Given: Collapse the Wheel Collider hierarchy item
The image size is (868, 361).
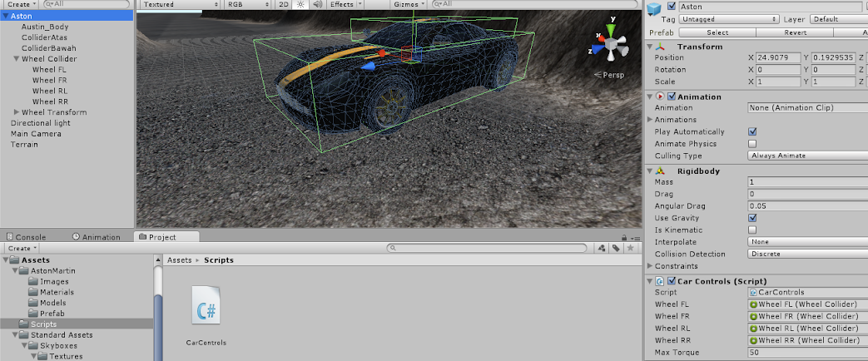Looking at the screenshot, I should (x=17, y=59).
